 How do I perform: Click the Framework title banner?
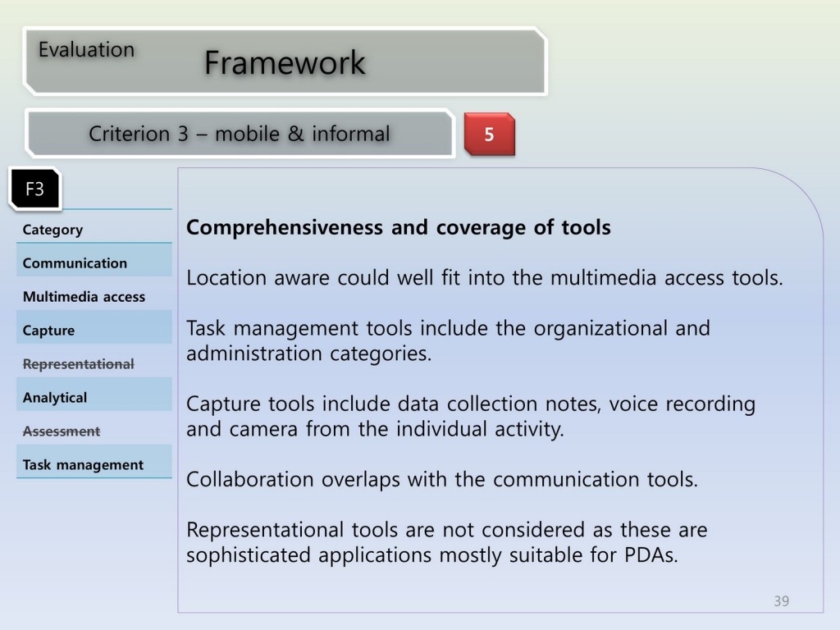(x=285, y=62)
